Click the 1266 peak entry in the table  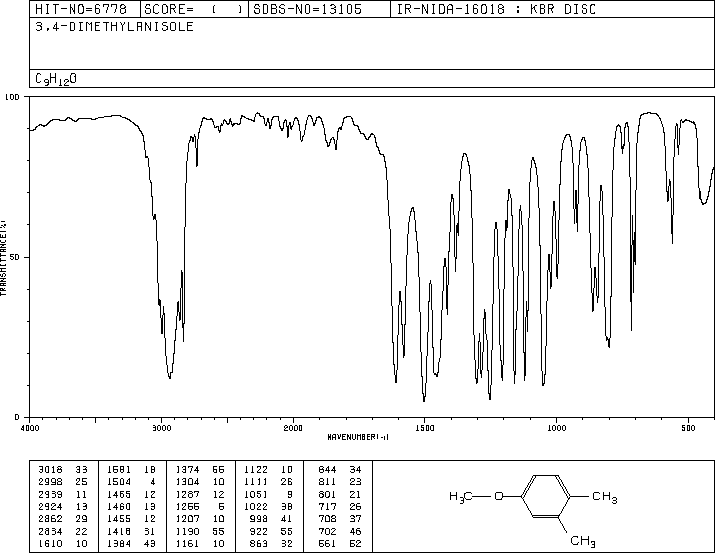(200, 506)
